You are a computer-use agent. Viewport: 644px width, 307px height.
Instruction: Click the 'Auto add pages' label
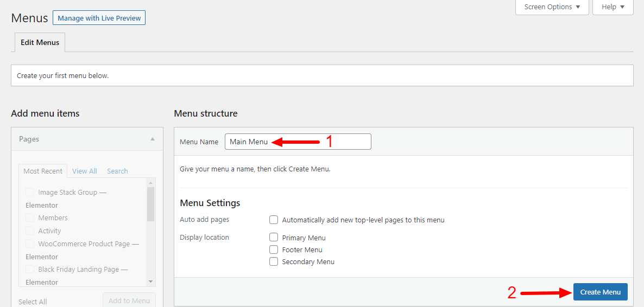(x=205, y=220)
